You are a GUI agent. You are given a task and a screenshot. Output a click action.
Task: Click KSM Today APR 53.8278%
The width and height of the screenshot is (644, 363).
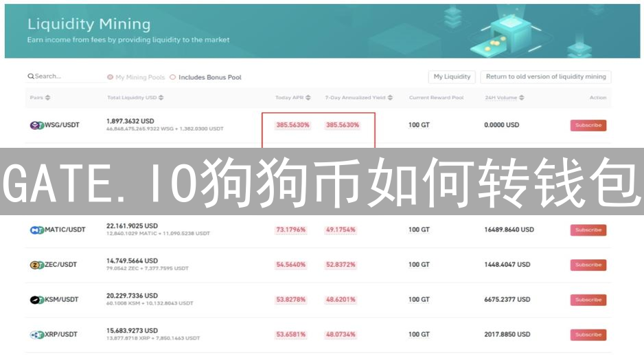pos(291,300)
